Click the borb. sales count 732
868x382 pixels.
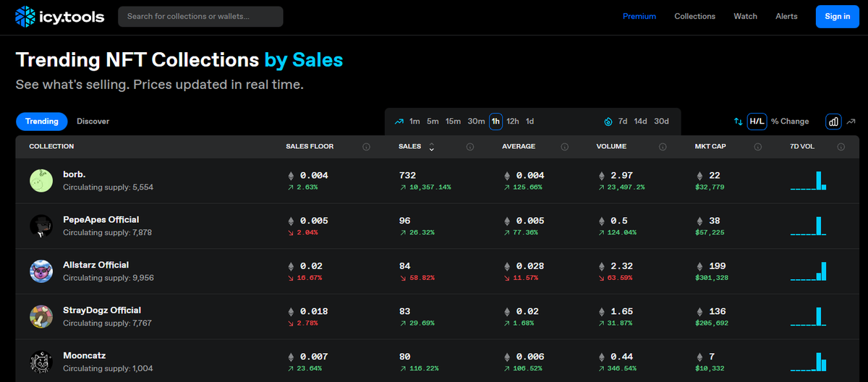[x=408, y=175]
